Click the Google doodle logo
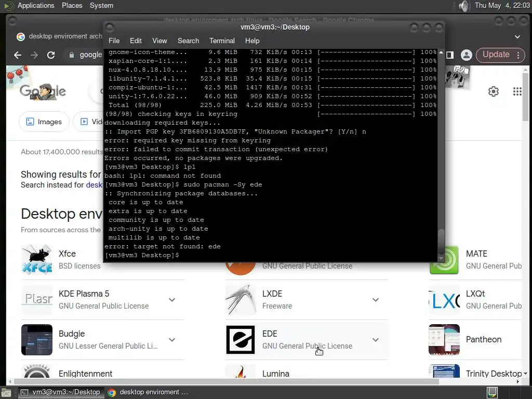Viewport: 532px width, 399px height. 43,91
